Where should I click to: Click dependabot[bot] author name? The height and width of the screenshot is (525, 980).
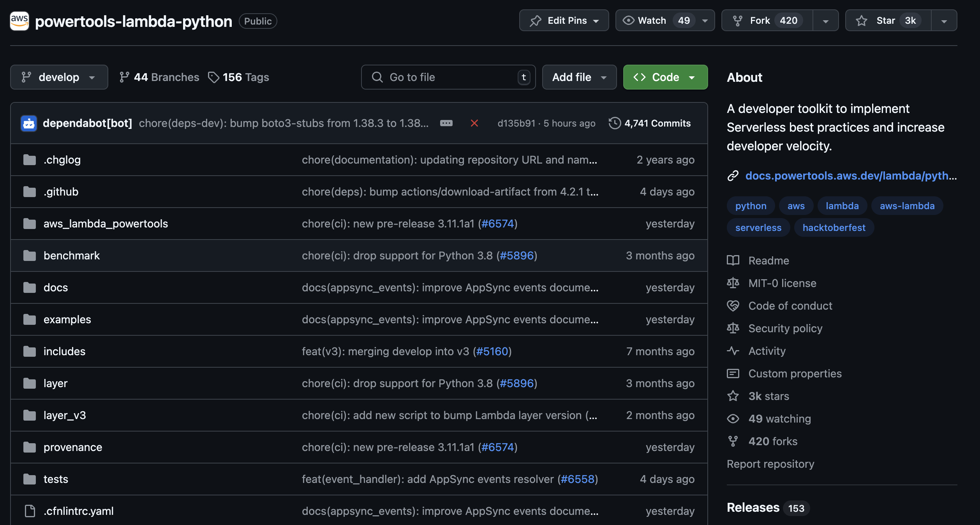click(x=88, y=123)
